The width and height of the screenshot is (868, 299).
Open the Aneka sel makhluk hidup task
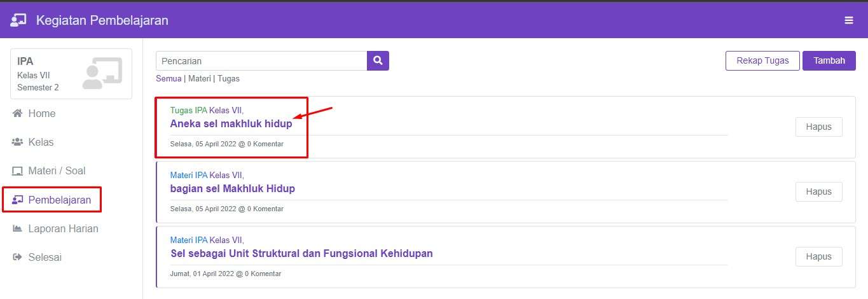tap(231, 124)
